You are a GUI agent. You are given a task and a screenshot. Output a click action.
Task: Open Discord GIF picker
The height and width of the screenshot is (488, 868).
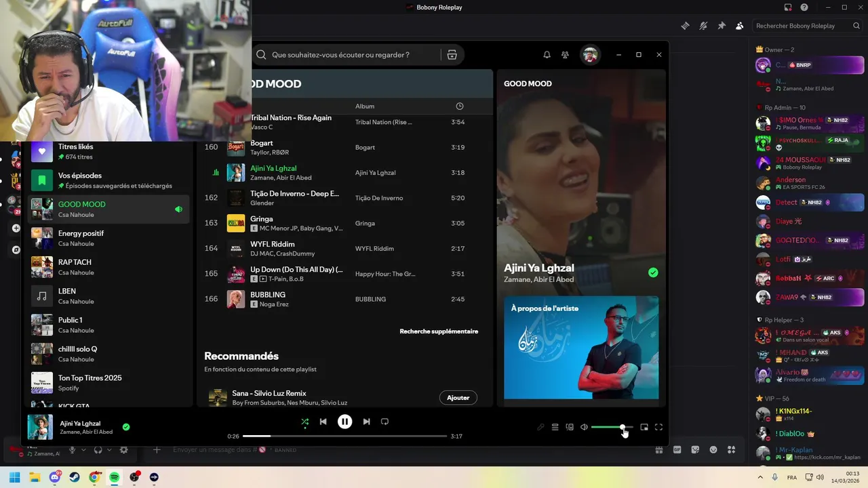[x=677, y=450]
